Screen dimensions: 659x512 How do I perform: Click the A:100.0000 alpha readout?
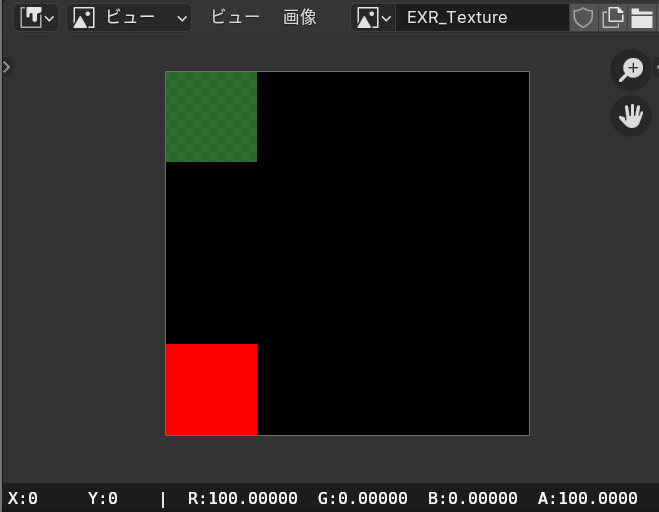588,499
